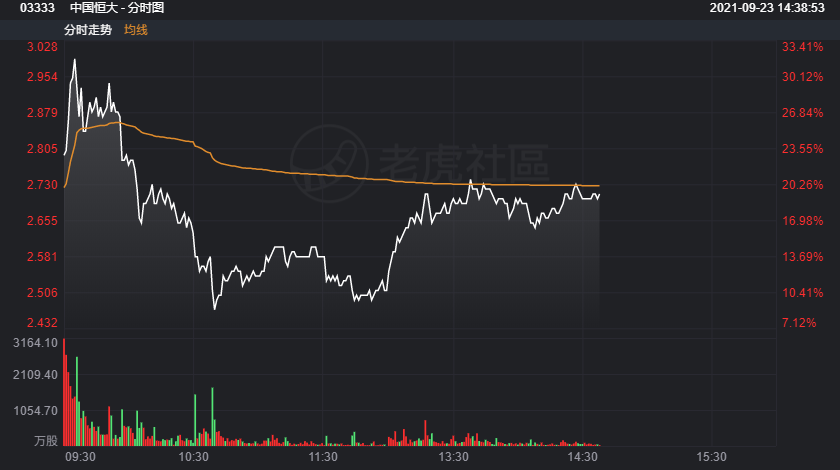The height and width of the screenshot is (470, 840).
Task: Click the 3.028 top price label
Action: point(42,47)
